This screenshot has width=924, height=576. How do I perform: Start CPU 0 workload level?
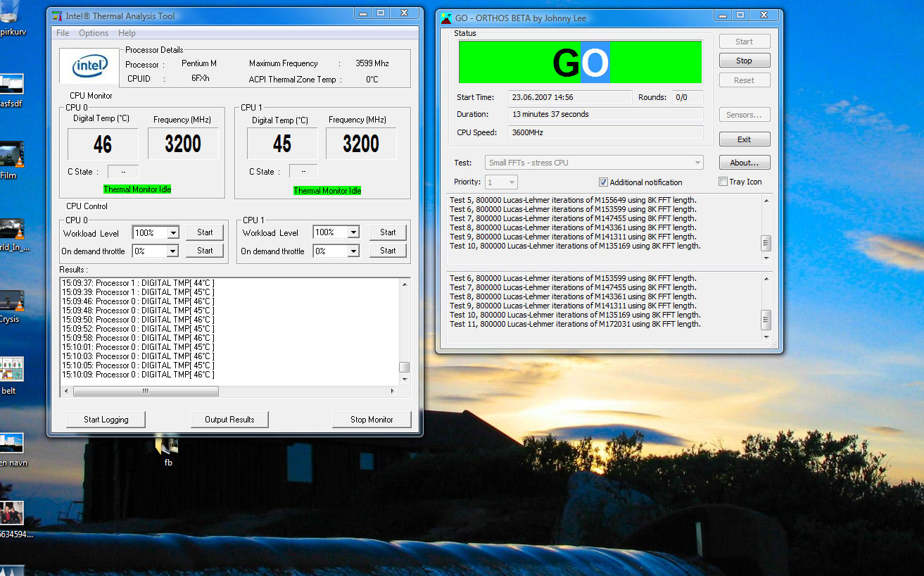(x=205, y=232)
